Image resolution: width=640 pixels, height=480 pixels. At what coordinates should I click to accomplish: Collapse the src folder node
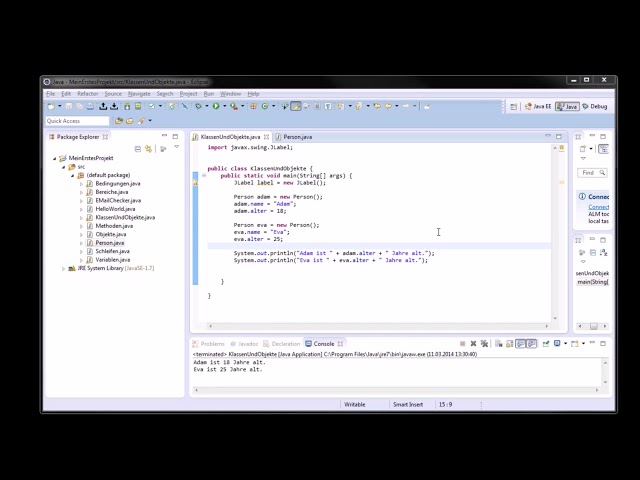click(64, 167)
